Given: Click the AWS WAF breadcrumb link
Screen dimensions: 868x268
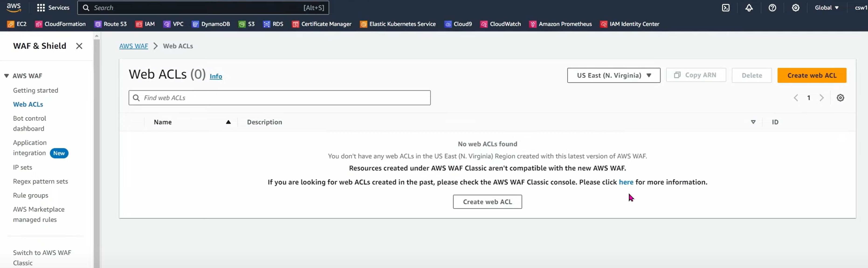Looking at the screenshot, I should pyautogui.click(x=133, y=46).
